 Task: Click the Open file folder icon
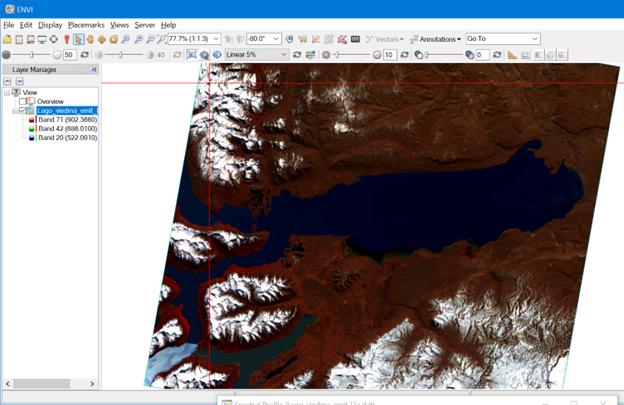[7, 39]
